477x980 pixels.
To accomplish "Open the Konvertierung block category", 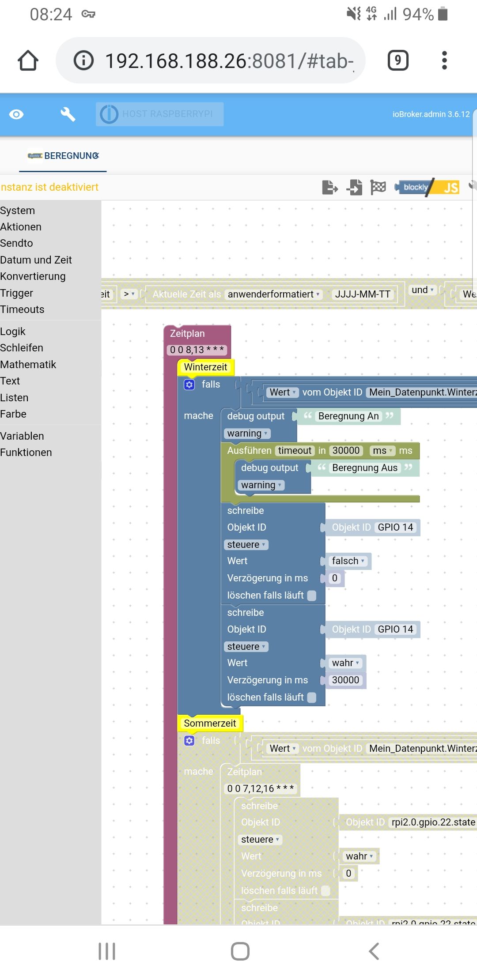I will coord(33,276).
